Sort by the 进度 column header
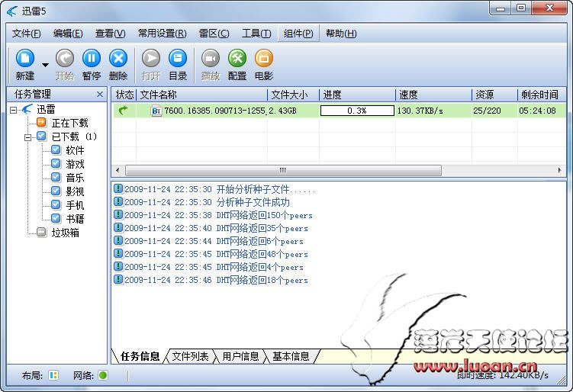 coord(358,95)
